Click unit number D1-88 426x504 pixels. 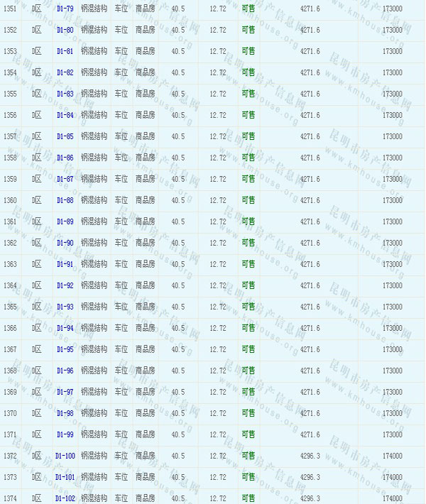[65, 200]
